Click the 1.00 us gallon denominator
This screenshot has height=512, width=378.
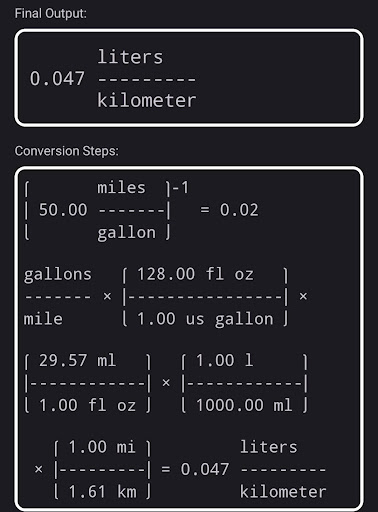(205, 319)
